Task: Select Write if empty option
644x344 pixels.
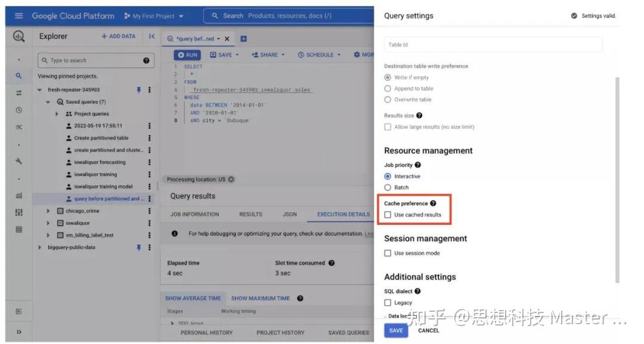Action: (388, 77)
